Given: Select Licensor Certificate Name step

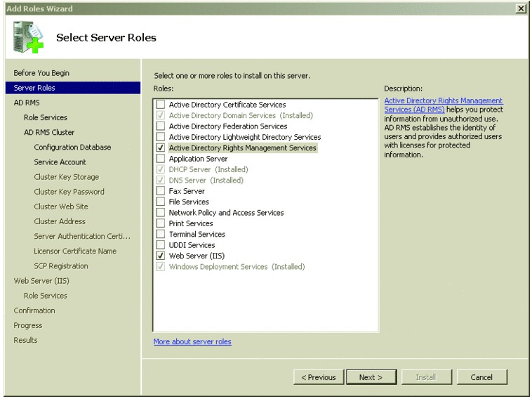Looking at the screenshot, I should point(75,251).
